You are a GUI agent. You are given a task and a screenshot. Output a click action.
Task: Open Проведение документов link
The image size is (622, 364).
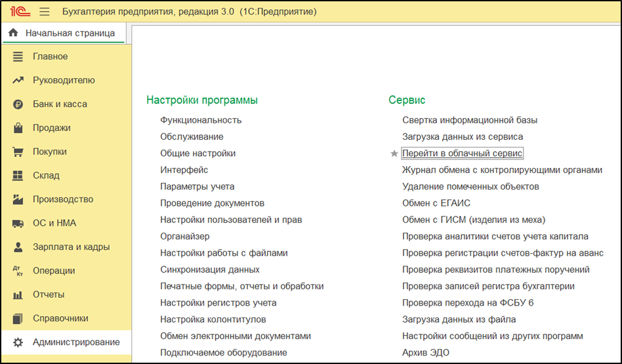[x=212, y=203]
